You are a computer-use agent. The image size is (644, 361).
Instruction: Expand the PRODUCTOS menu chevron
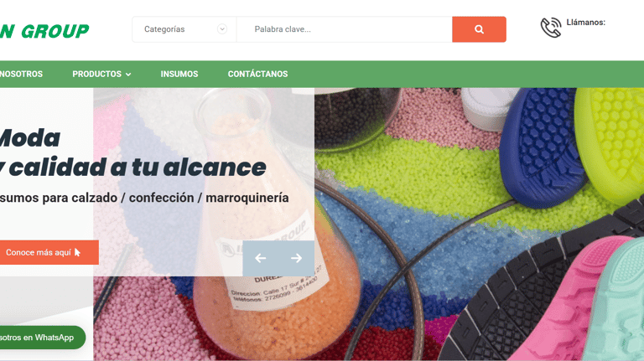tap(128, 75)
